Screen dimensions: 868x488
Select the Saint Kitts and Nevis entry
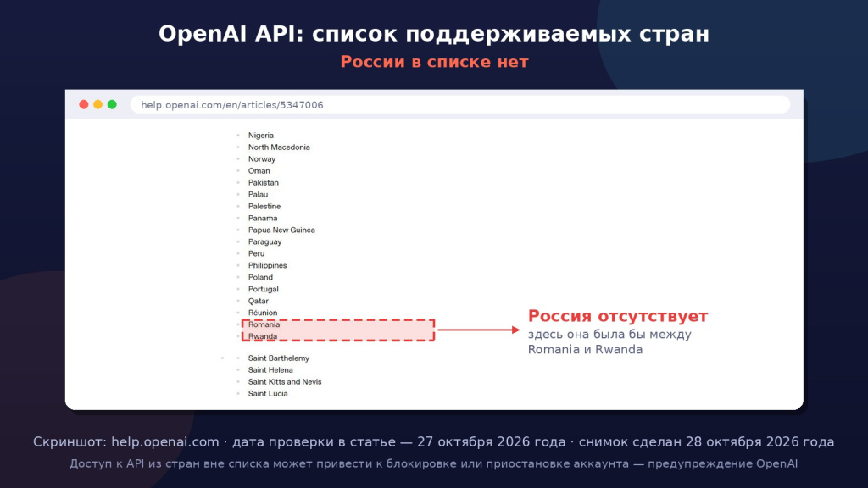point(285,382)
